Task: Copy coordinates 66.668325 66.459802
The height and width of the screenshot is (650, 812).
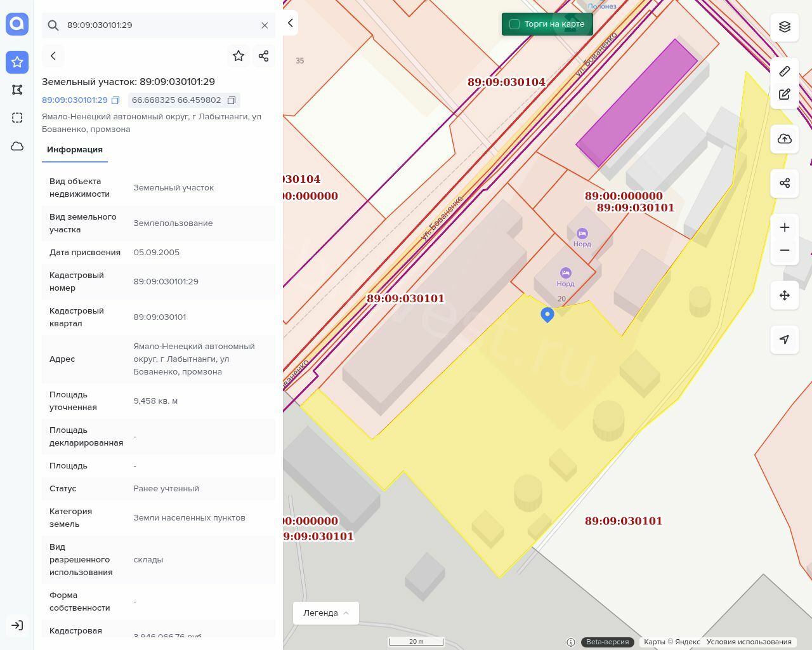Action: 232,100
